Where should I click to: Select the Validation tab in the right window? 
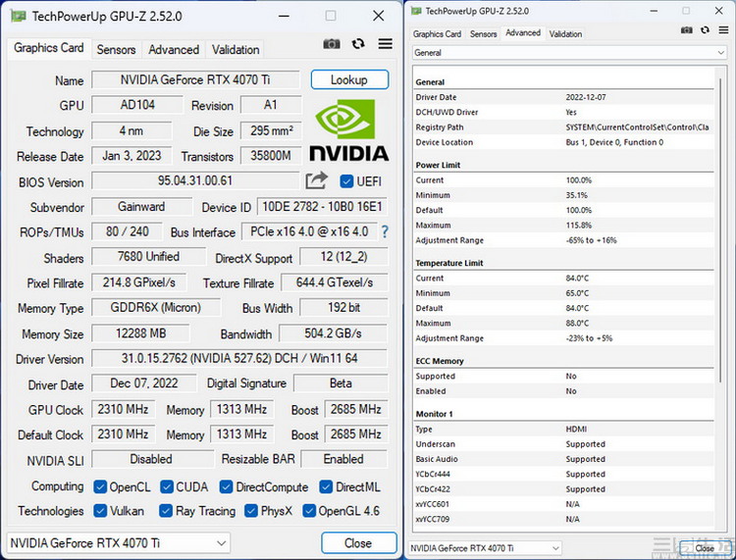pos(565,33)
